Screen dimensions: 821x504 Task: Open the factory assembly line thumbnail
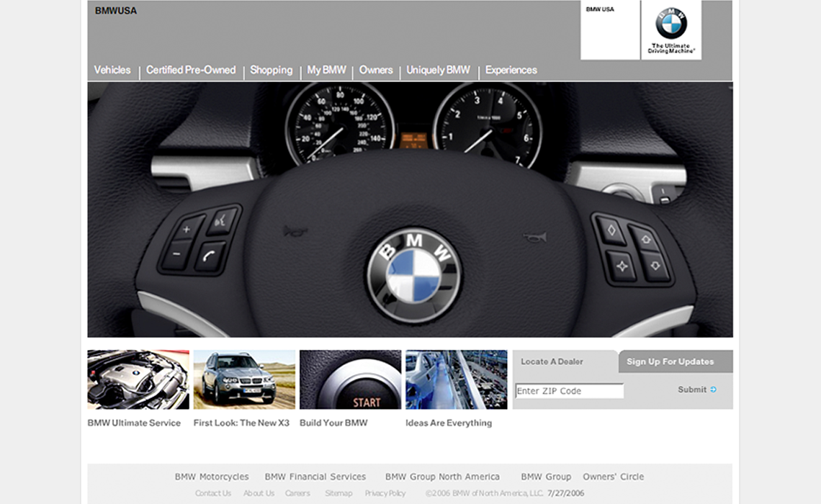point(456,379)
